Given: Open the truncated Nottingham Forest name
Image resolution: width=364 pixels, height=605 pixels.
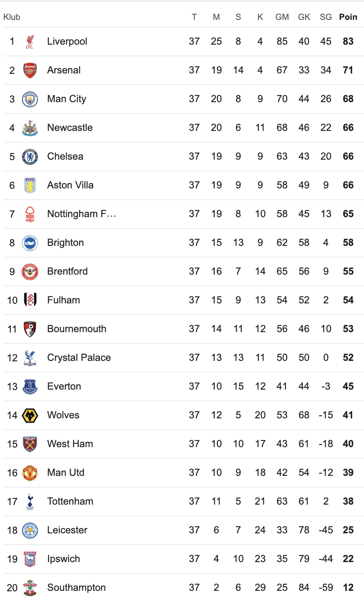Looking at the screenshot, I should click(x=81, y=214).
